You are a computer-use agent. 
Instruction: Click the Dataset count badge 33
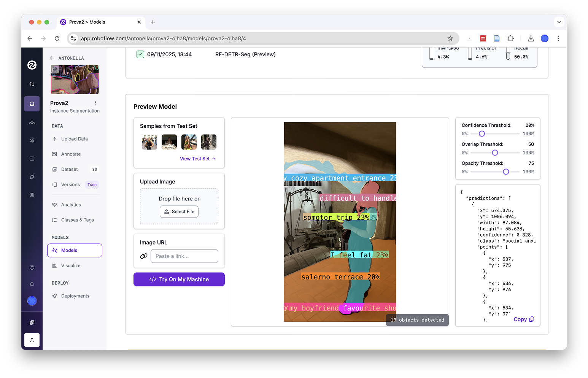(95, 170)
